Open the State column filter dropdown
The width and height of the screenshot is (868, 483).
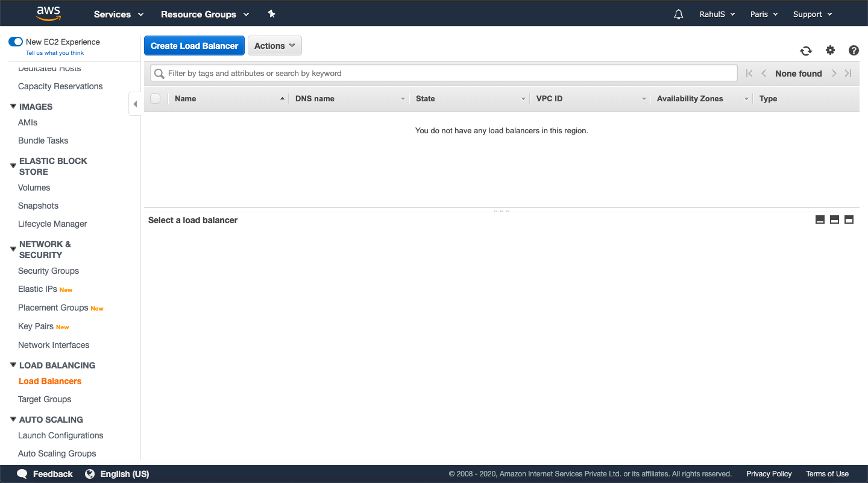coord(523,98)
